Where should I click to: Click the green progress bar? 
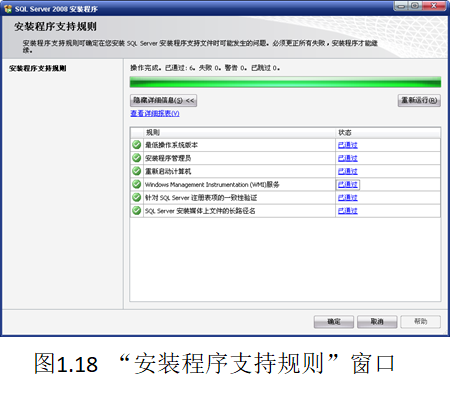click(285, 82)
